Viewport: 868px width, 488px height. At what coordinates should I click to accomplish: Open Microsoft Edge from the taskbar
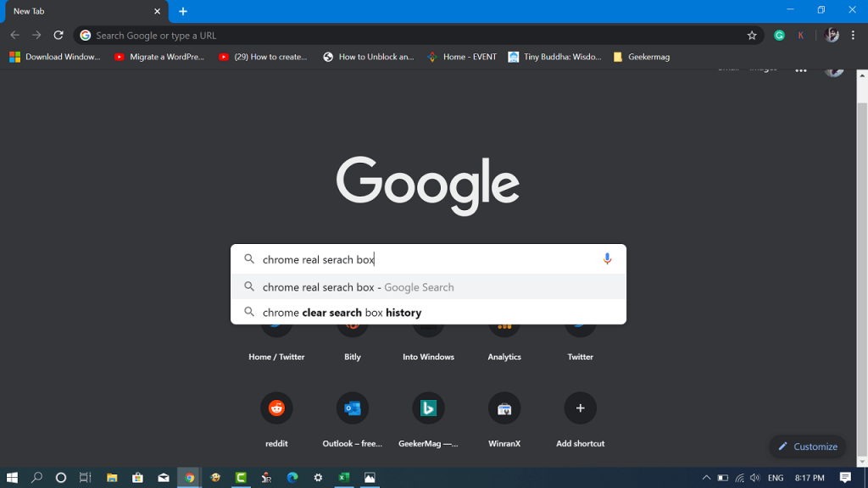[x=292, y=478]
